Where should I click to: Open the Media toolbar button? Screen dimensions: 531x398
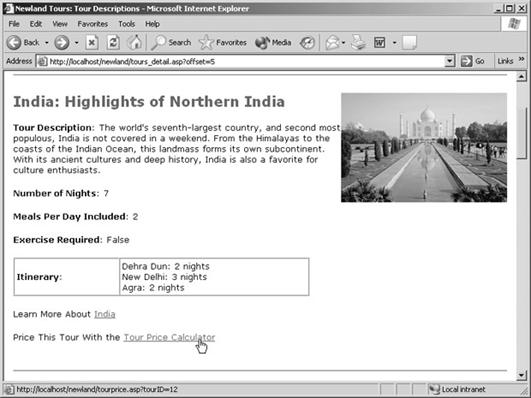(x=273, y=43)
